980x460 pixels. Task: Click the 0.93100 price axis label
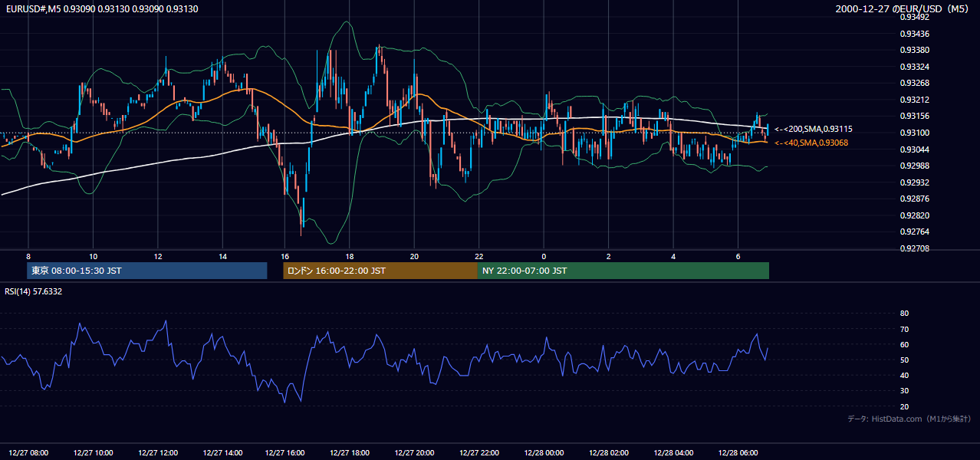[914, 133]
